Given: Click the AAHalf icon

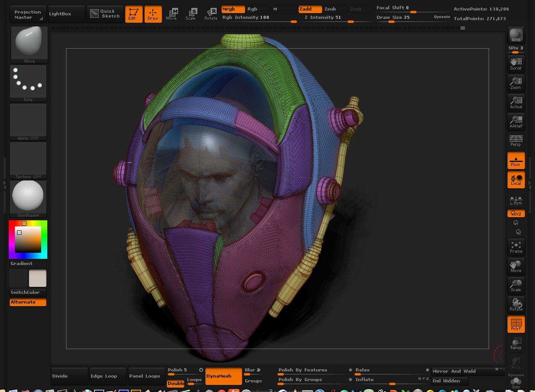Looking at the screenshot, I should coord(516,121).
